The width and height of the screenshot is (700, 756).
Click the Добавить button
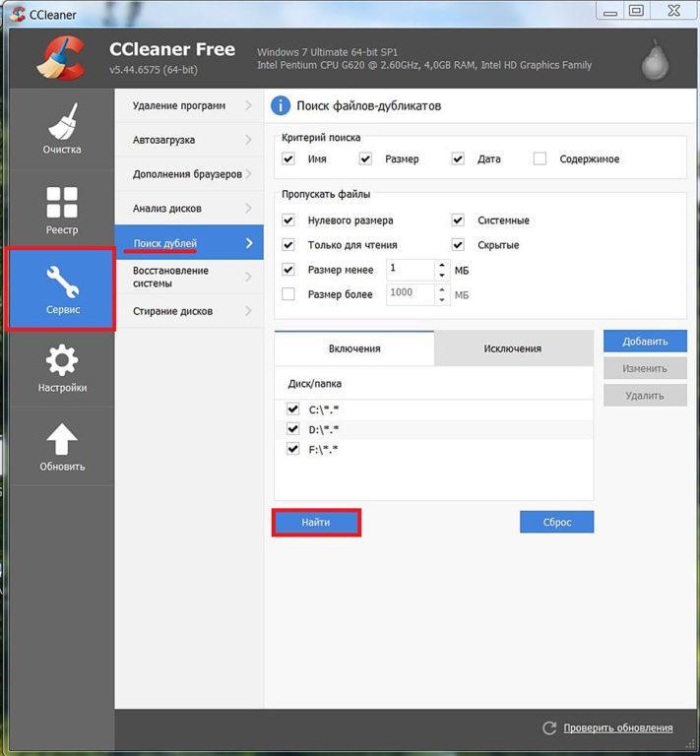click(x=645, y=342)
